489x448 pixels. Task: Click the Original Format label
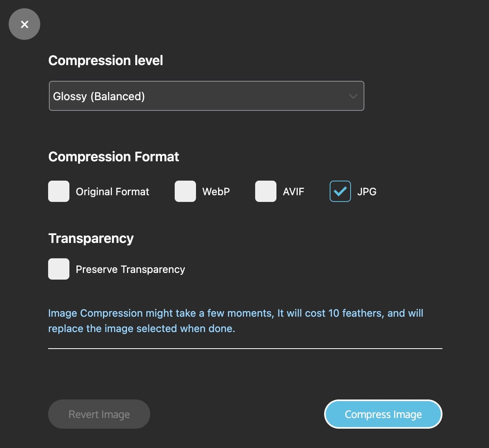point(112,191)
